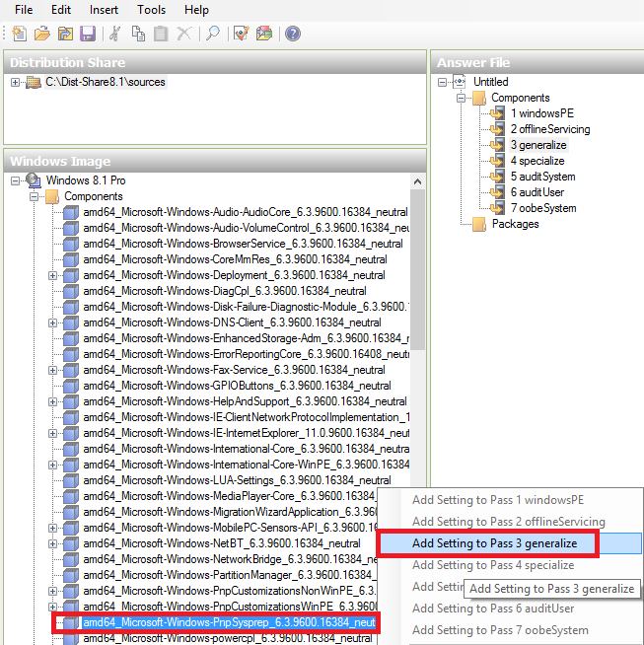Choose Add Setting to Pass 7 oobeSystem

tap(509, 630)
